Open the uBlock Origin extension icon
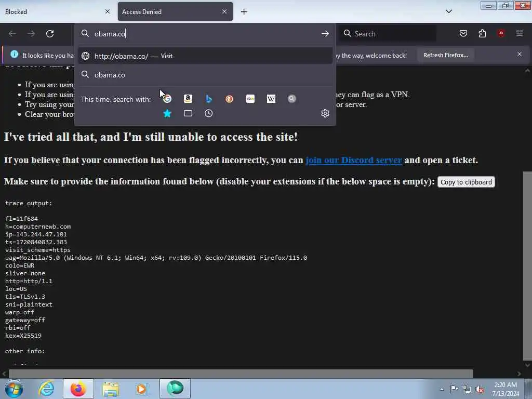 tap(501, 33)
